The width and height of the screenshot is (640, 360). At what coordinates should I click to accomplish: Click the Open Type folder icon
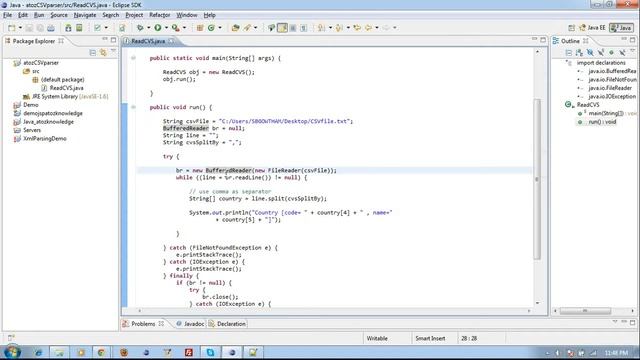point(236,28)
